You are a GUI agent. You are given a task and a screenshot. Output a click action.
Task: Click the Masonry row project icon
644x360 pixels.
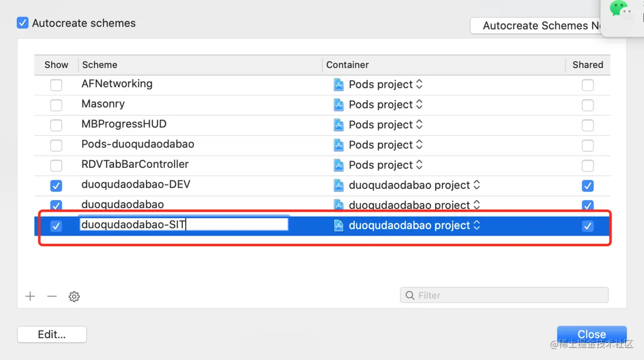click(x=339, y=105)
